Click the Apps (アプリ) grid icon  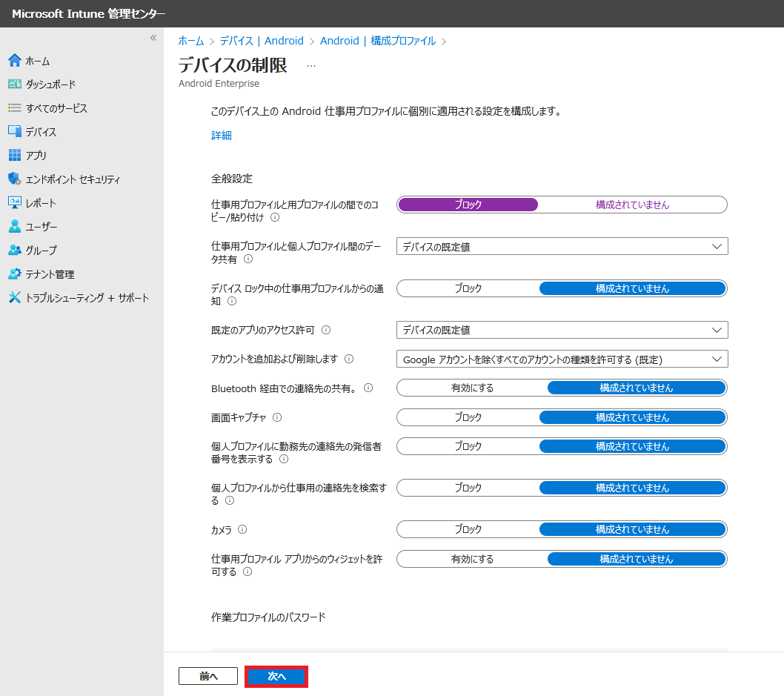point(15,155)
